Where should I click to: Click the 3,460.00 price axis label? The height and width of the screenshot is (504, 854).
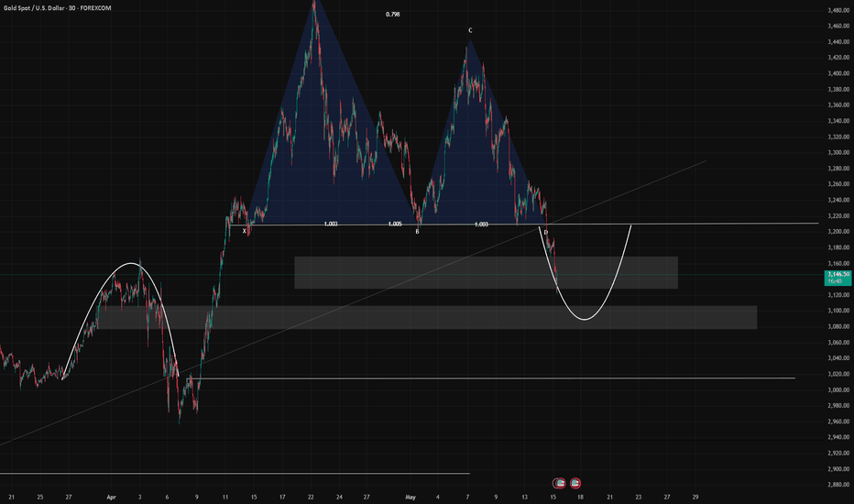pyautogui.click(x=838, y=26)
